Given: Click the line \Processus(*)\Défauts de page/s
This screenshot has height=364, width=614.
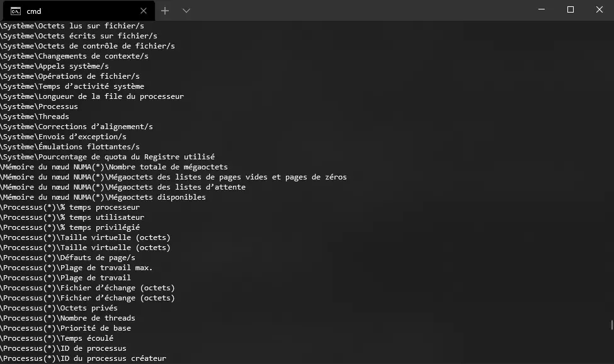Looking at the screenshot, I should tap(68, 258).
